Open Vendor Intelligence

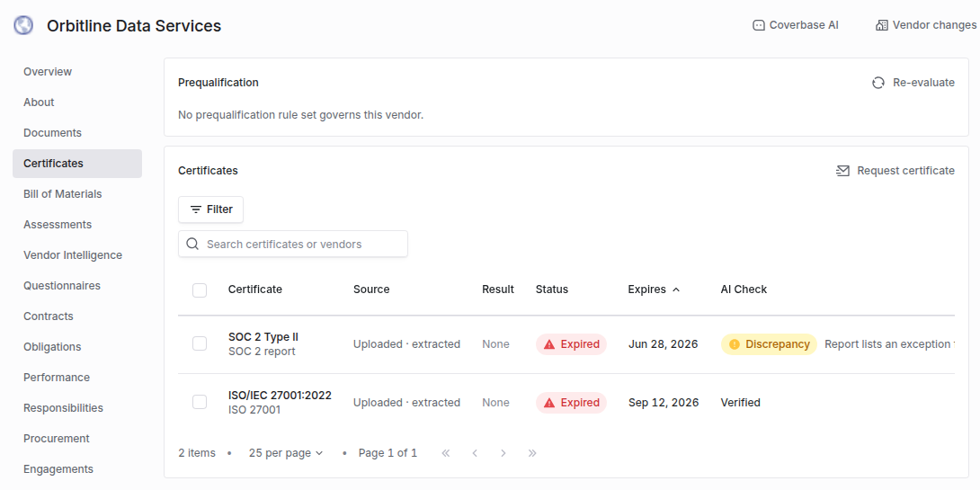pyautogui.click(x=77, y=255)
